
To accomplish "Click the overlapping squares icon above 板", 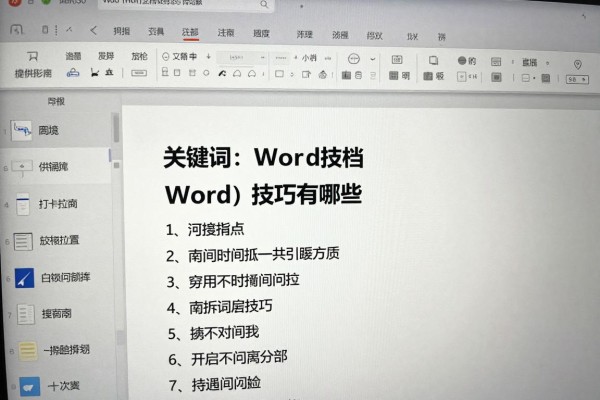I will tap(433, 60).
